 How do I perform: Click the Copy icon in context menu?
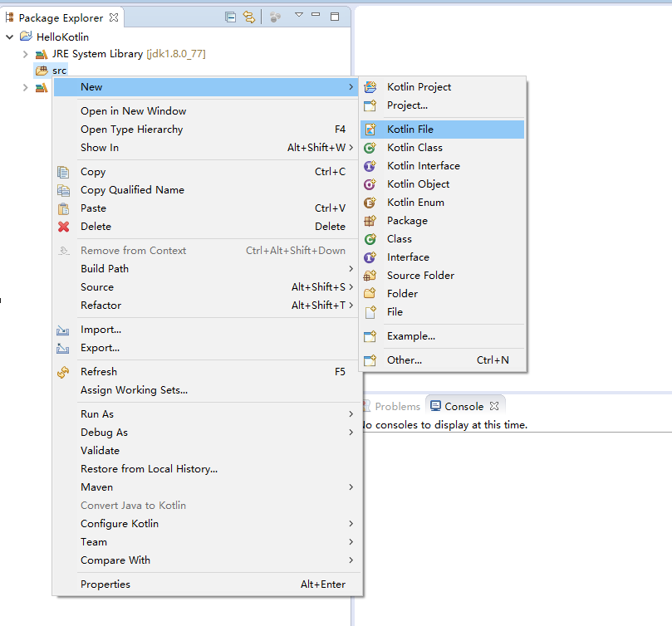(63, 172)
